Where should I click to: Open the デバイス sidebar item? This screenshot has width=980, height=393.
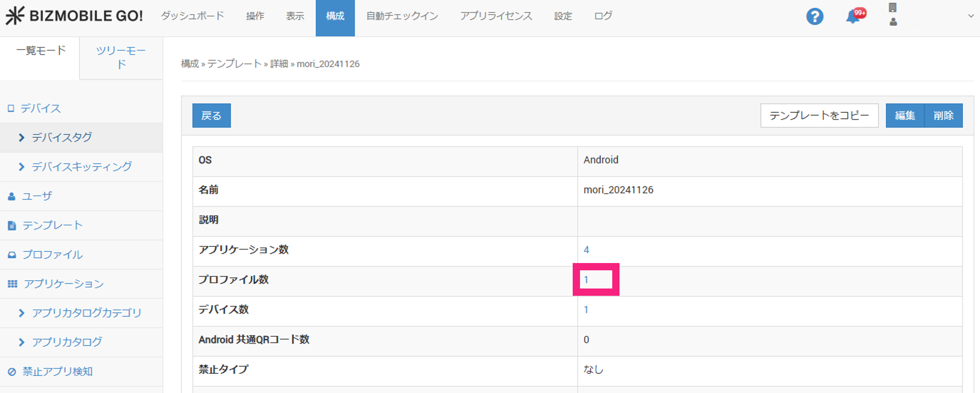coord(41,108)
